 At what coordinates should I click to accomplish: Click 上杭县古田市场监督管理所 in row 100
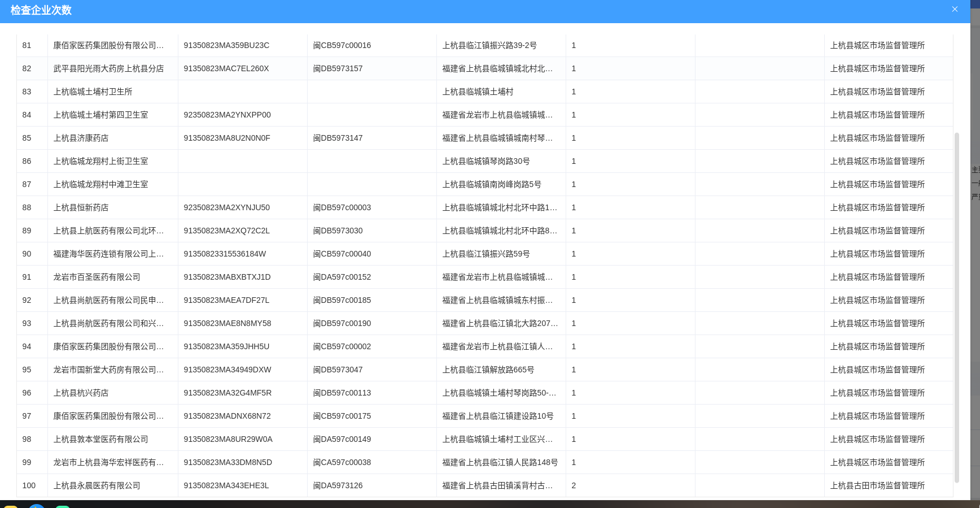877,485
